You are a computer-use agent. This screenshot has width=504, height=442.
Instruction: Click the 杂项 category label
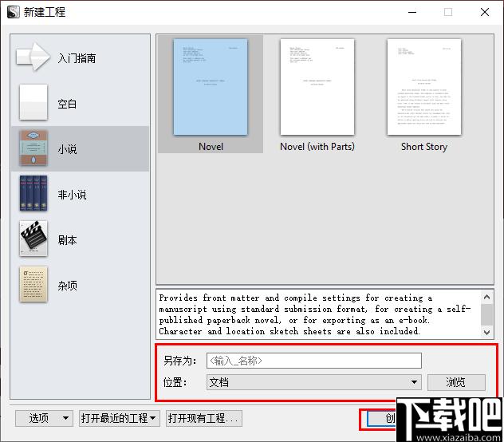point(67,286)
